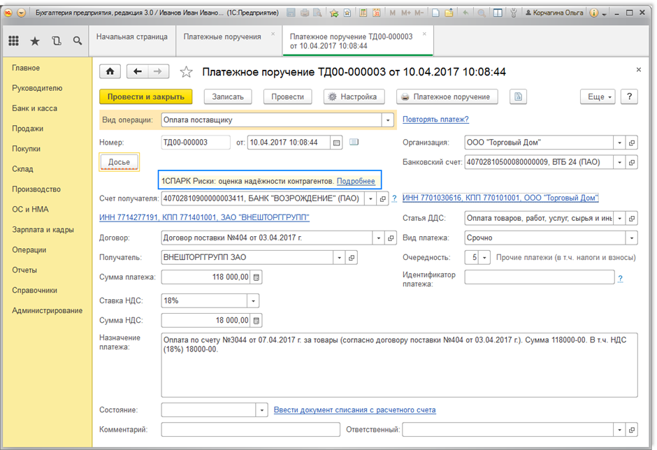The width and height of the screenshot is (657, 450).
Task: Add document to favorites with star outline
Action: click(186, 72)
